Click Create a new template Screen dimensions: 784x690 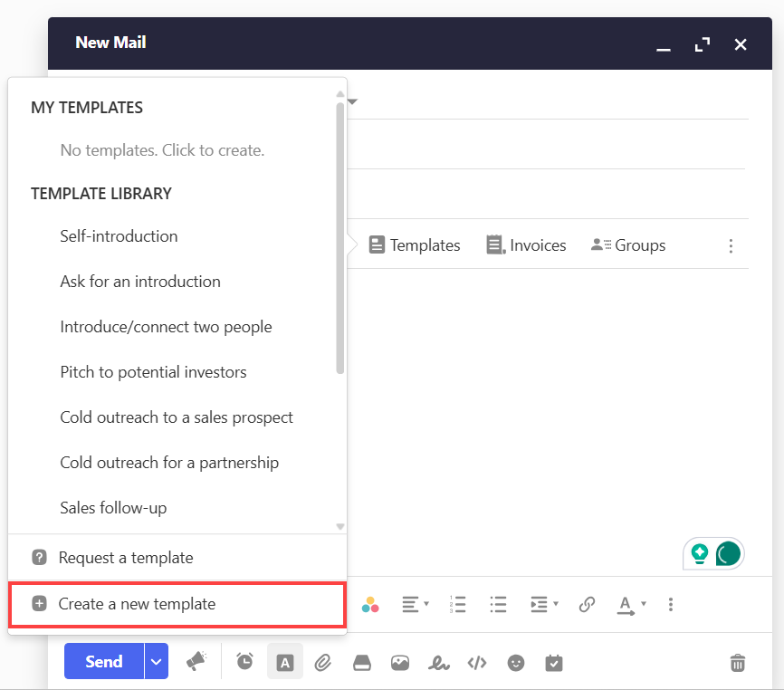177,604
